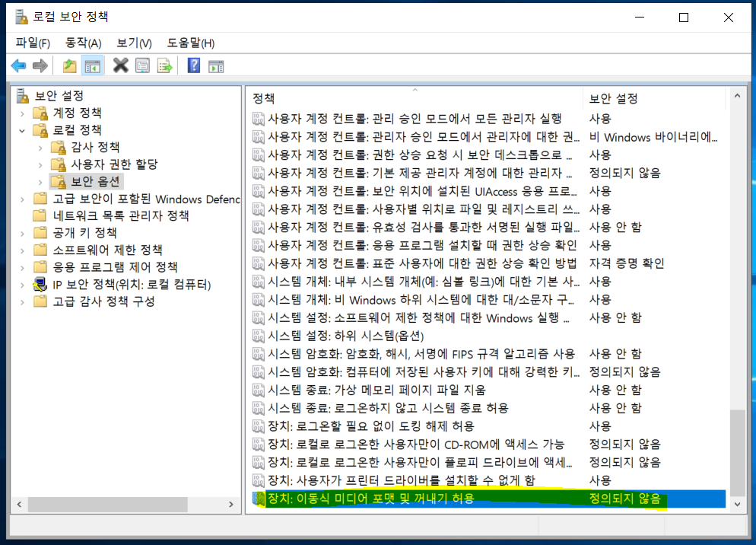Select IP 보안 정책(위치: 로컬 컴퓨터) label
Viewport: 756px width, 545px height.
point(132,285)
